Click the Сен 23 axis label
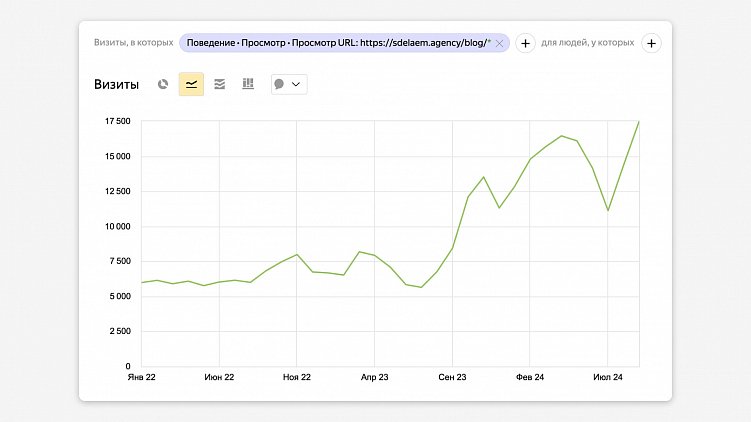 pos(452,377)
